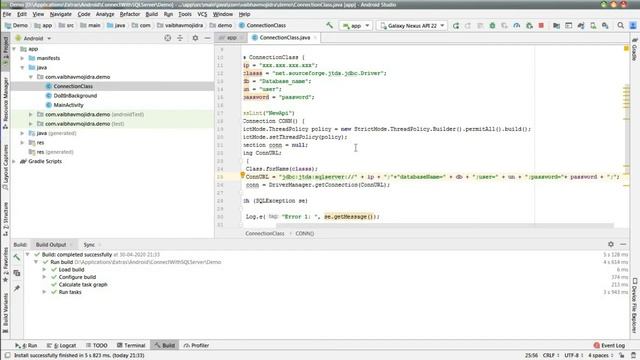Viewport: 640px width, 360px height.
Task: Open the app run configuration dropdown
Action: pyautogui.click(x=356, y=25)
